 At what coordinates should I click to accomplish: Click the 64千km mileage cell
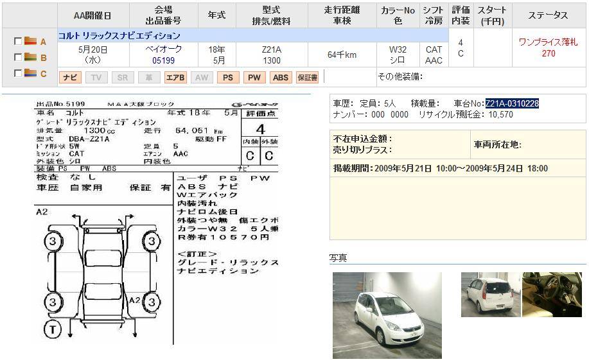[x=342, y=55]
